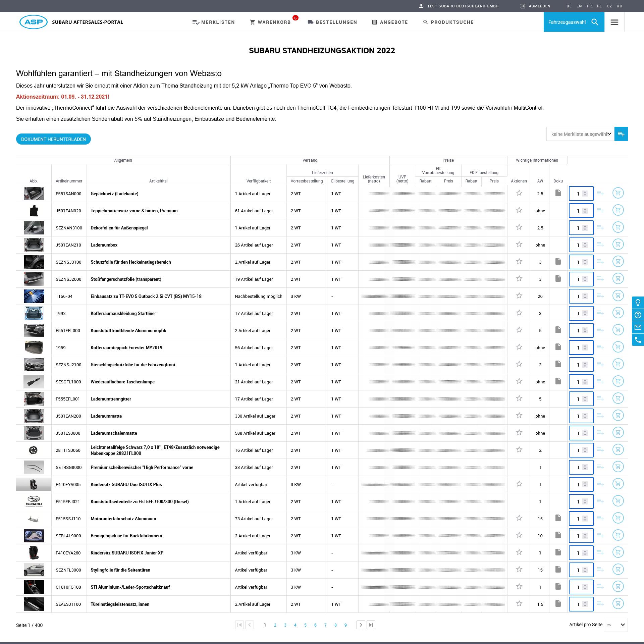The image size is (644, 644).
Task: Expand the Merkliste selection dropdown
Action: point(580,134)
